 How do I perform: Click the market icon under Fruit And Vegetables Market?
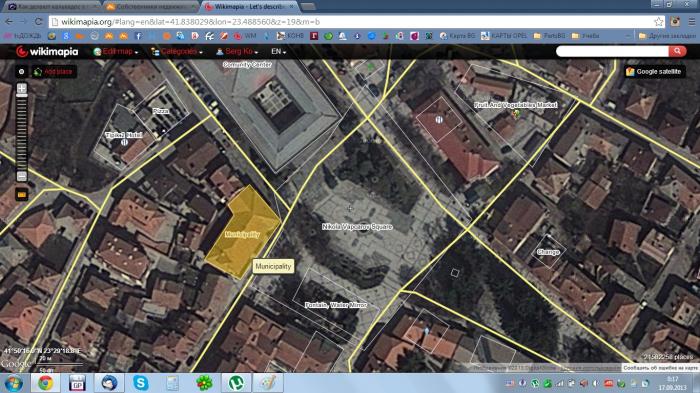point(516,114)
